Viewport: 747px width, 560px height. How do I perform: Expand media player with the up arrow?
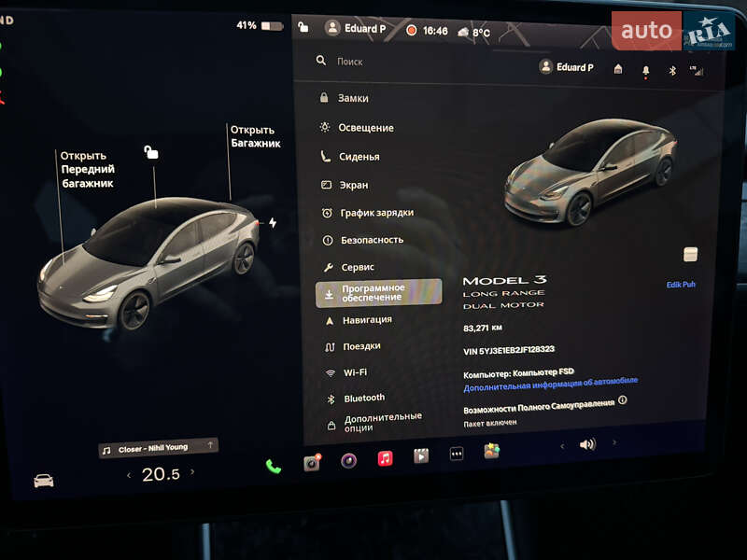(210, 445)
